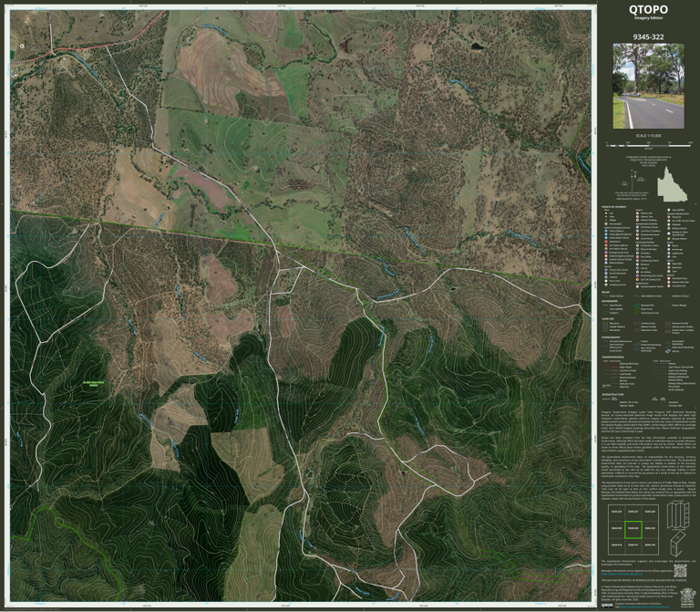
Task: Open the Creative Commons licence hyperlink
Action: (645, 607)
